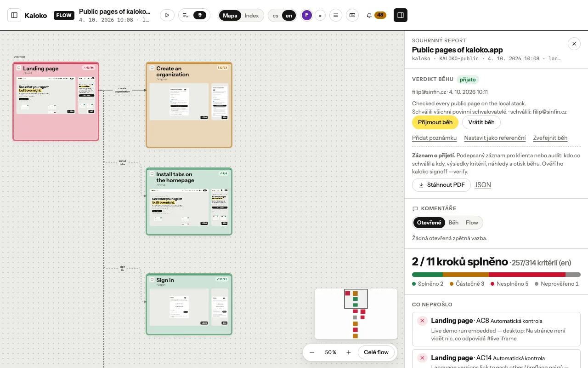Toggle the left sidebar panel icon
Viewport: 588px width, 368px height.
point(14,15)
